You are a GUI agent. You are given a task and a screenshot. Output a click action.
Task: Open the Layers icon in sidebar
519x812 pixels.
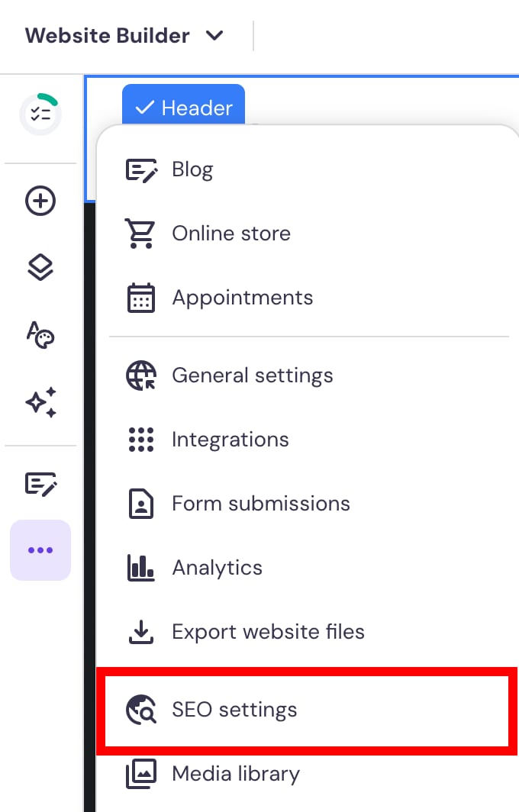[40, 268]
